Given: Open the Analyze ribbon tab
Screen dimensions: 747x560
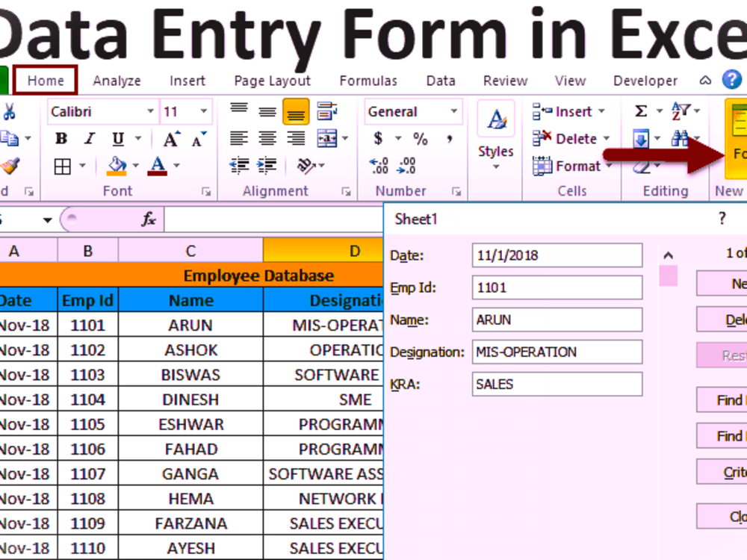Looking at the screenshot, I should (117, 81).
